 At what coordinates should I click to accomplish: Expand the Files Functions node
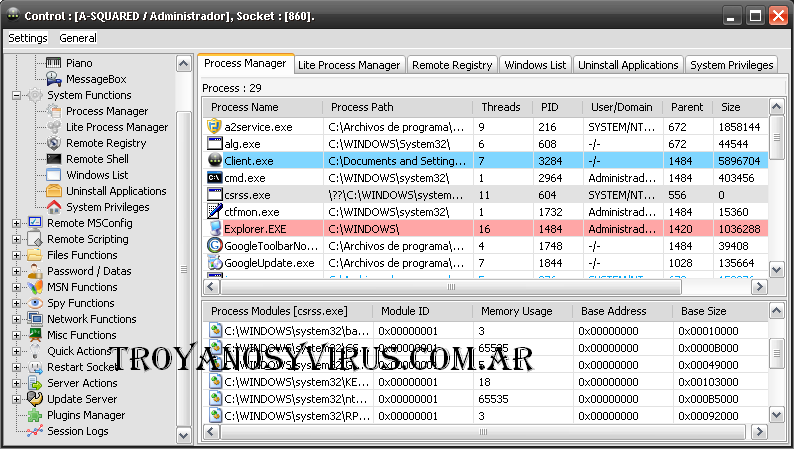pos(16,255)
